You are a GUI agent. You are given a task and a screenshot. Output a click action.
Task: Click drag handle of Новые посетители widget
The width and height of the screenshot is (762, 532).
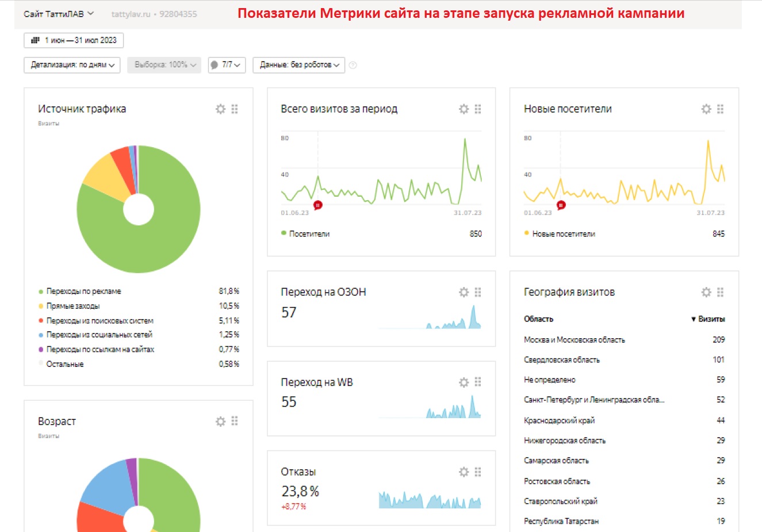[x=721, y=109]
